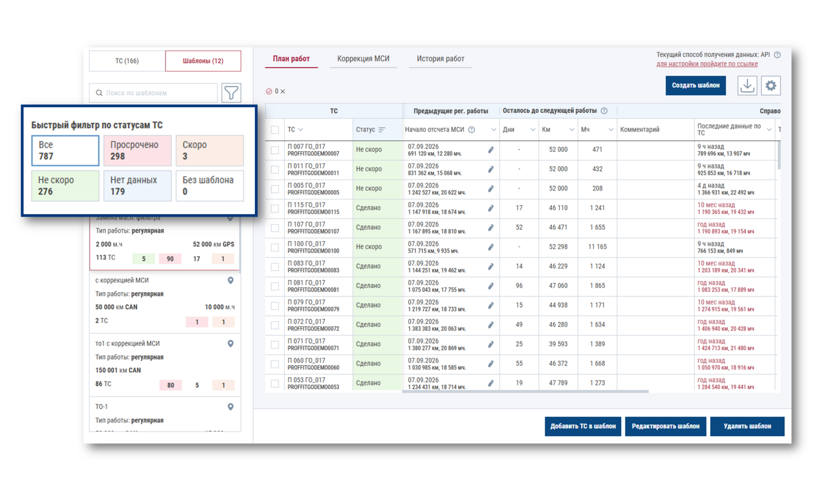Click the 'Создать шаблон' button
Image resolution: width=824 pixels, height=504 pixels.
(695, 85)
